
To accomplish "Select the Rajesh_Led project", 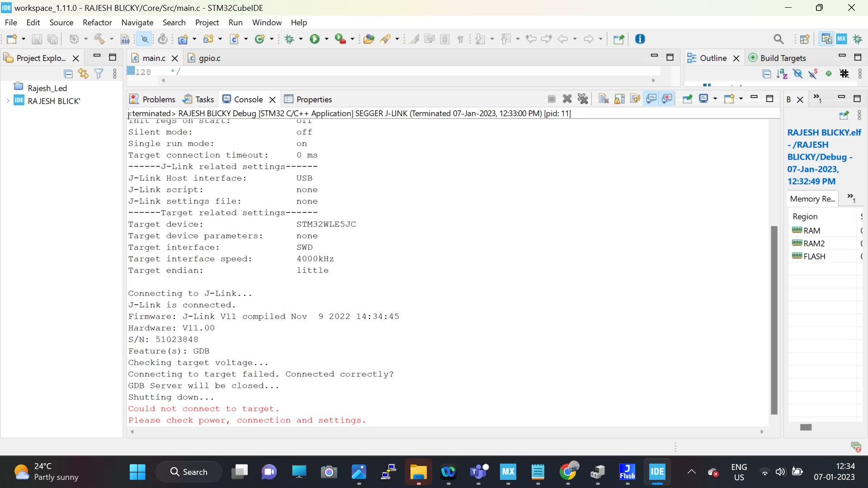I will coord(47,88).
